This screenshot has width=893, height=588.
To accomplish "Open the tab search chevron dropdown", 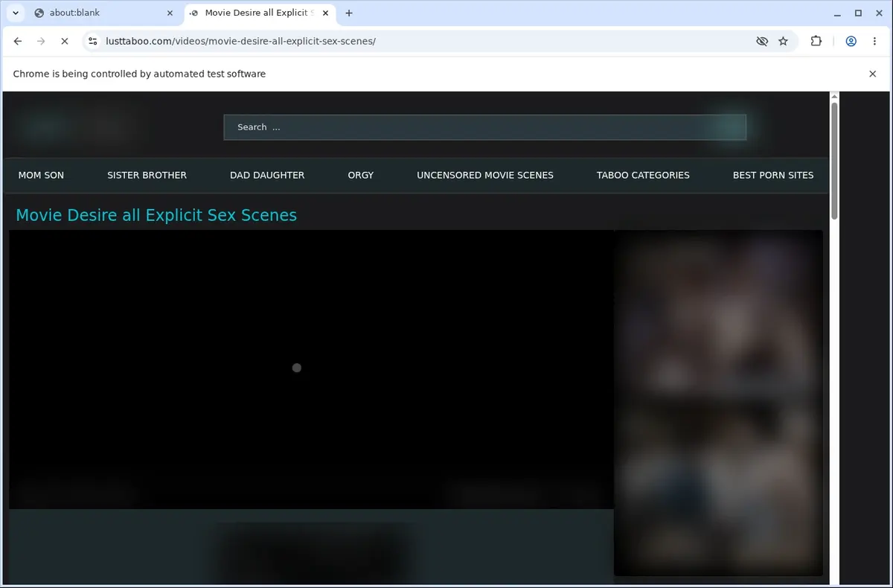I will pyautogui.click(x=15, y=13).
